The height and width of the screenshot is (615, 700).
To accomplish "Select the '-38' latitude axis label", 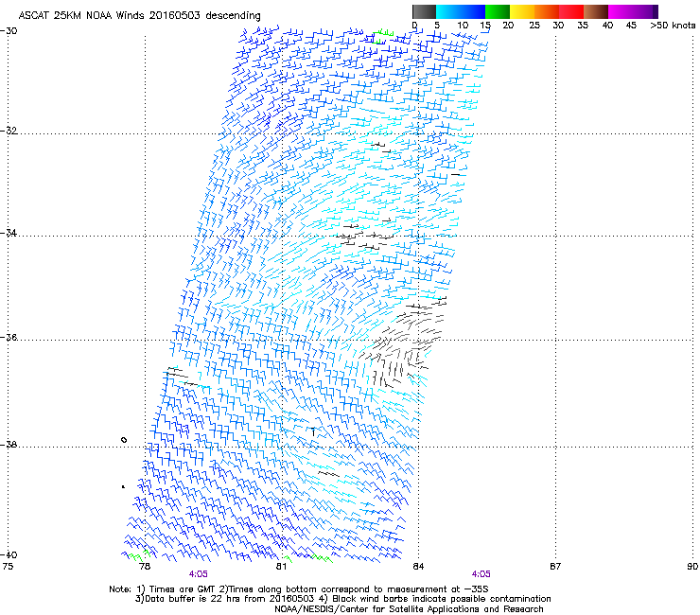I will 9,445.
